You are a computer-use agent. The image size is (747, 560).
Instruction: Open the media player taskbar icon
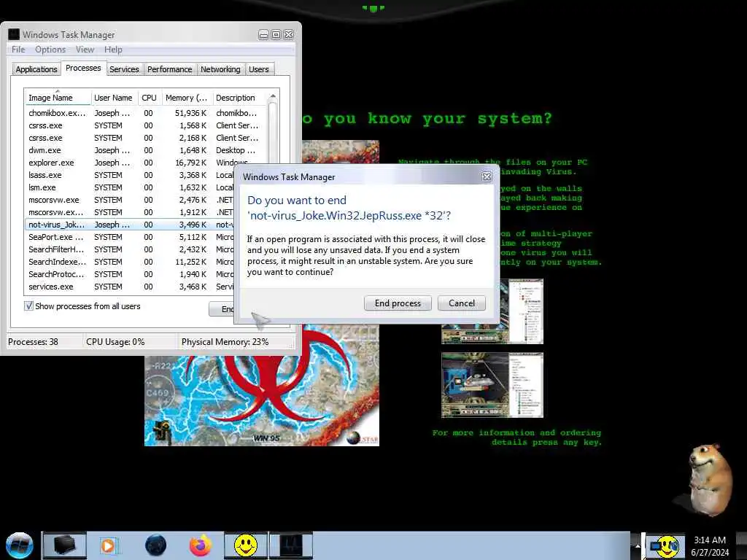click(x=109, y=545)
